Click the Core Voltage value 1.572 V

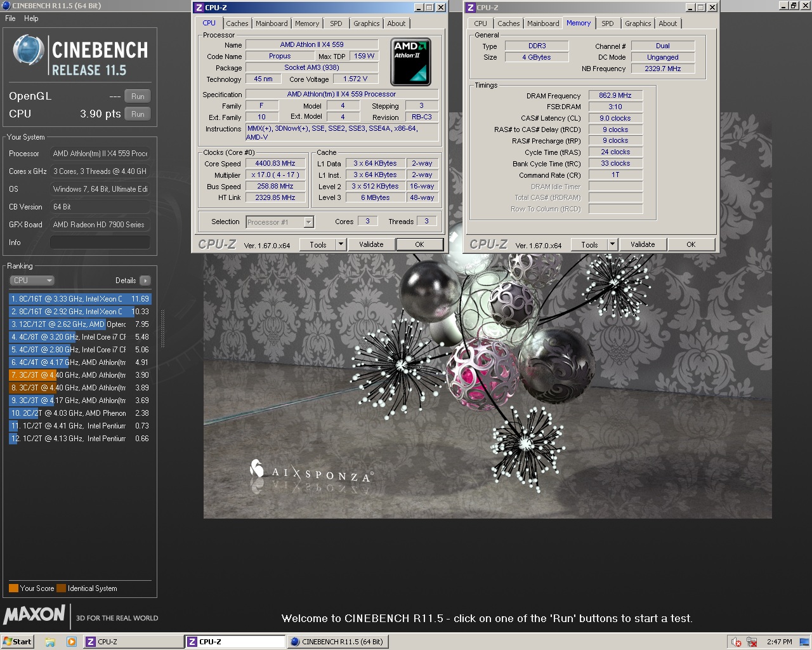pyautogui.click(x=355, y=79)
